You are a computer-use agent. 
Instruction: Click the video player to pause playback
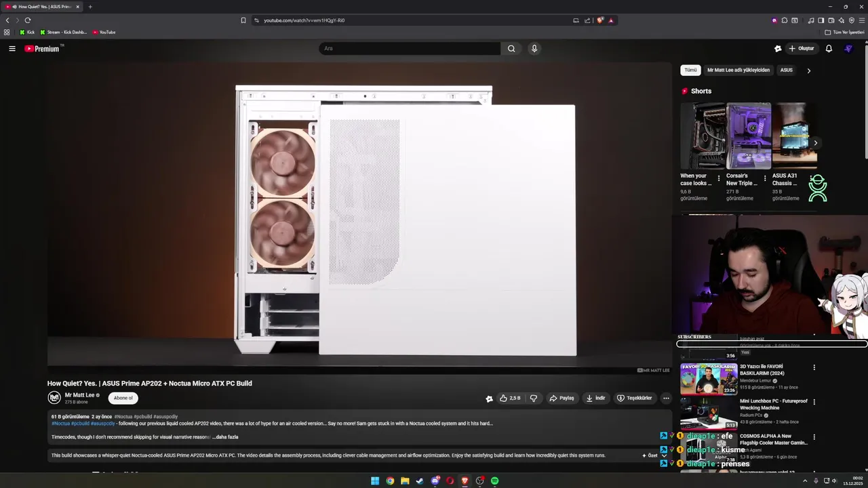(x=359, y=217)
